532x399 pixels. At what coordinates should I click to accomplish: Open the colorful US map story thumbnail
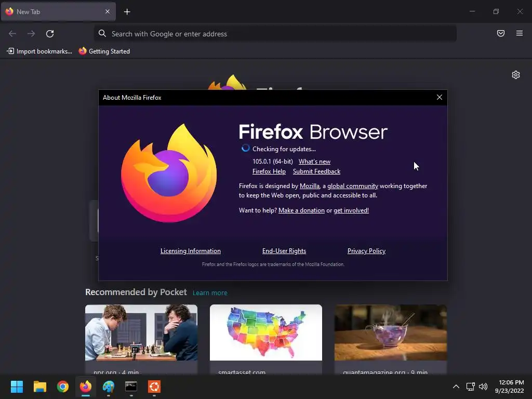(266, 332)
